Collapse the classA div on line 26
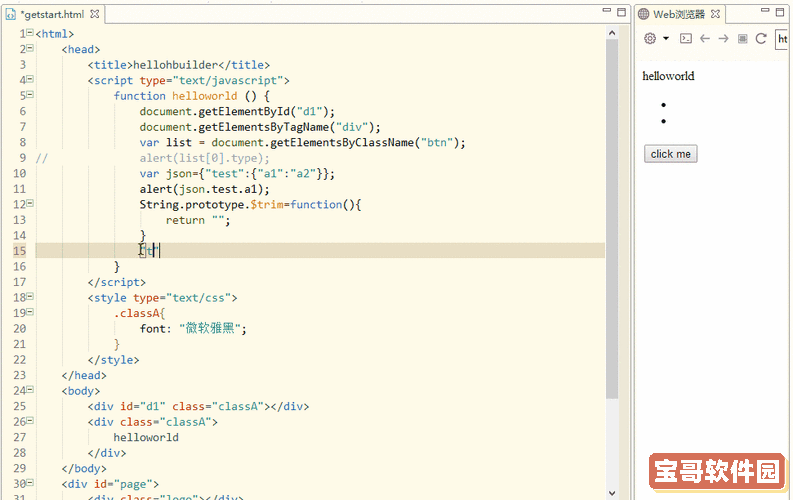This screenshot has height=500, width=793. (30, 421)
